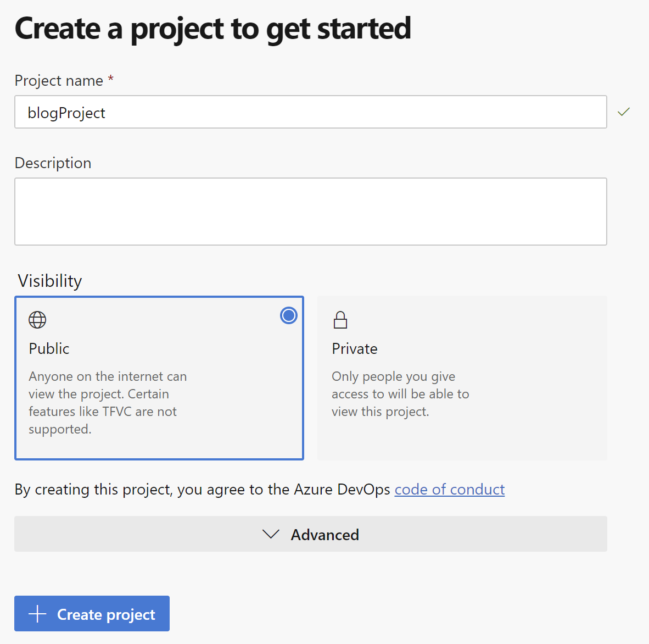
Task: Focus the Project name field containing blogProject
Action: (311, 112)
